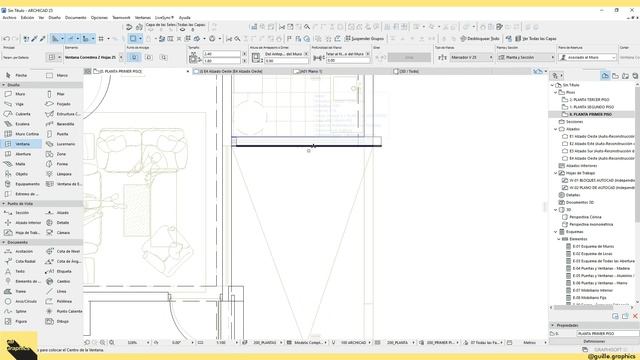Collapse the Pisos tree node
Viewport: 640px width, 360px height.
pyautogui.click(x=556, y=93)
